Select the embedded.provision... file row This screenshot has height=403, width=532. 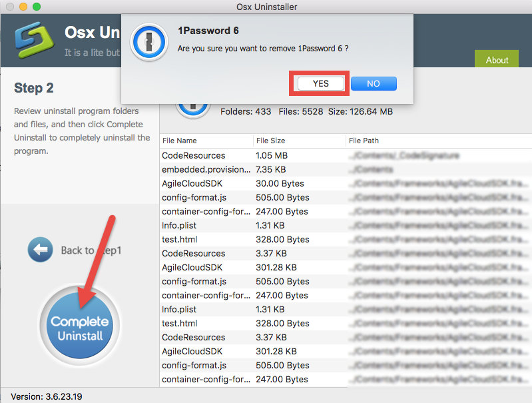346,169
